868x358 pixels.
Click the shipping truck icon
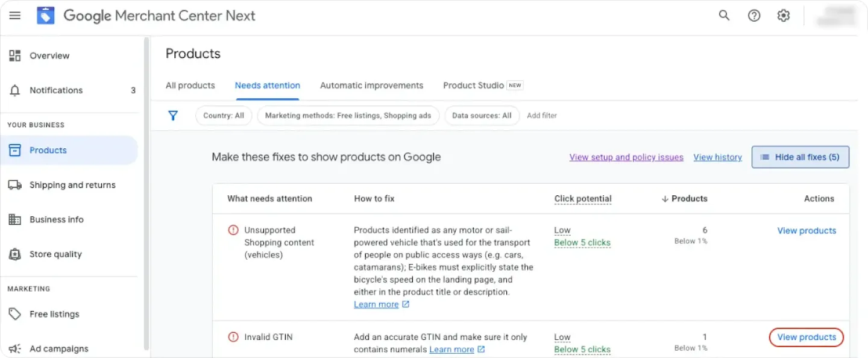[15, 185]
